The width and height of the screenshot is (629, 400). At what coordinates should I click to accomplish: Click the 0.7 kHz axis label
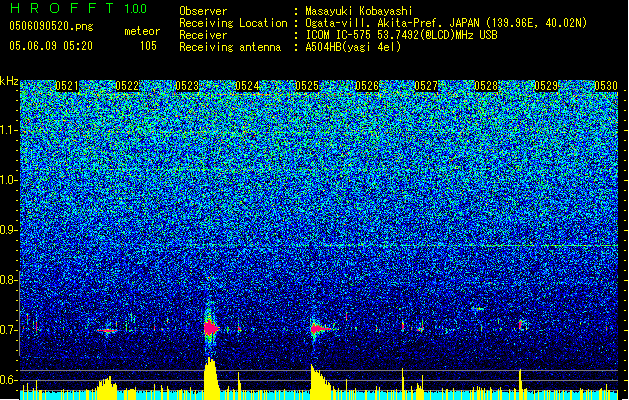[8, 330]
